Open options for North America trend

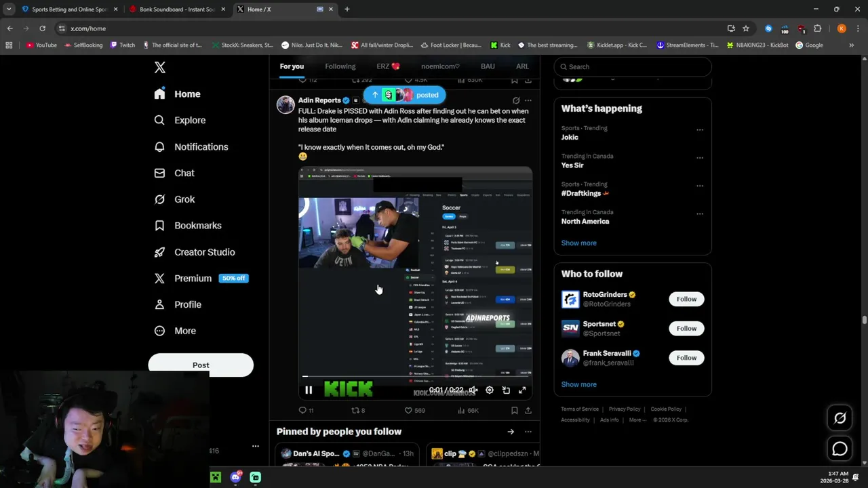(700, 214)
